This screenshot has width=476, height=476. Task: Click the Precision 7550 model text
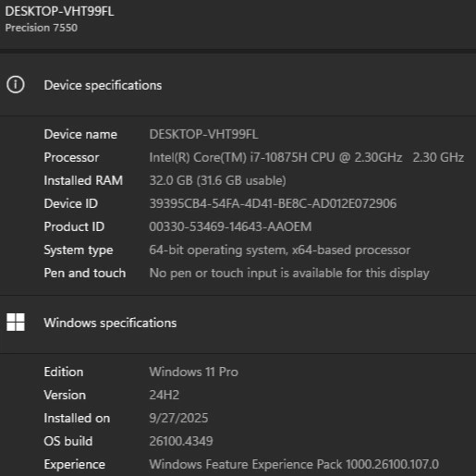[42, 28]
